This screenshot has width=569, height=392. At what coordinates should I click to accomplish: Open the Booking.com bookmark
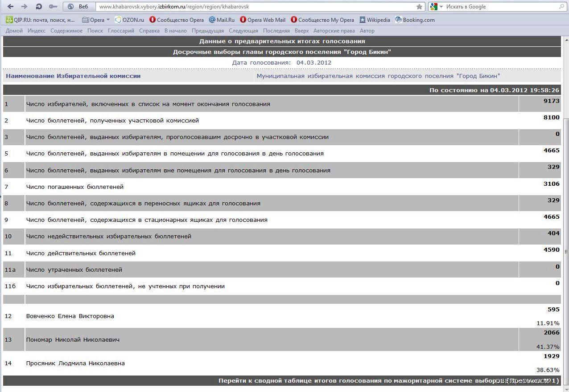tap(415, 20)
